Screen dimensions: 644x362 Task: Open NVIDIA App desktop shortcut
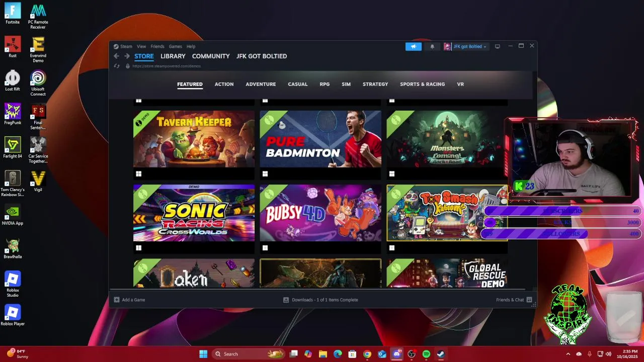tap(13, 215)
